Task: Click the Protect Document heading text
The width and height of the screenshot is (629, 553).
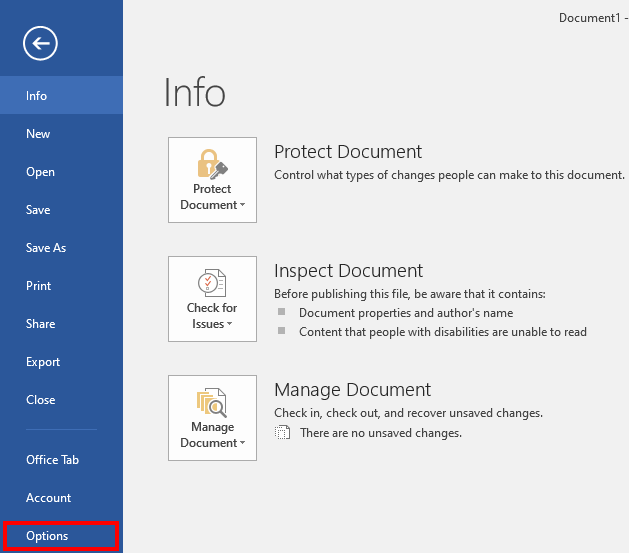Action: tap(348, 152)
